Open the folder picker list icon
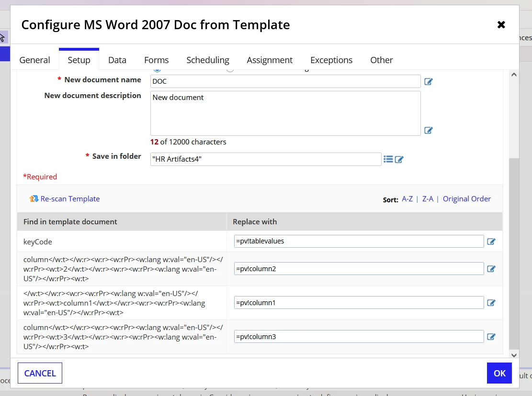Viewport: 532px width, 396px height. point(388,159)
